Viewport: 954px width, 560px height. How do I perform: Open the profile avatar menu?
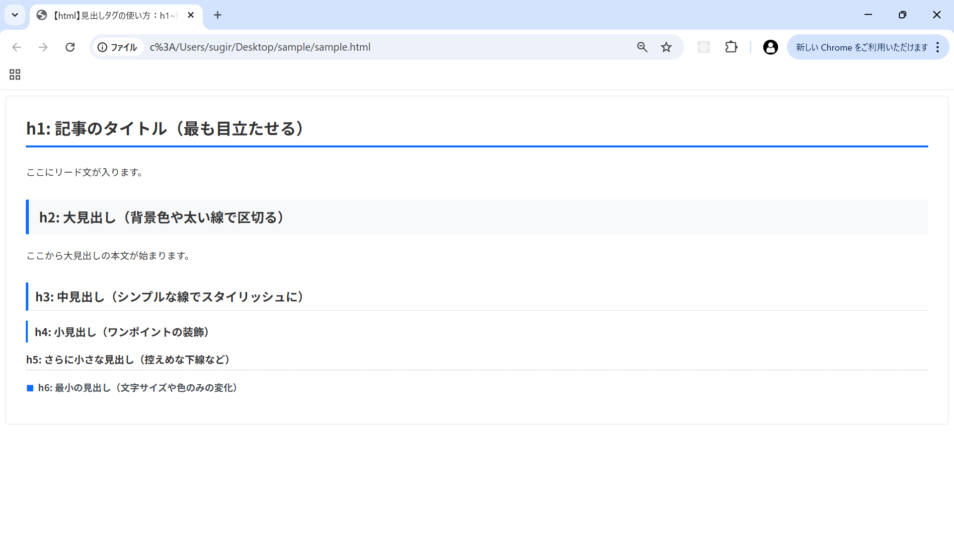[x=770, y=47]
